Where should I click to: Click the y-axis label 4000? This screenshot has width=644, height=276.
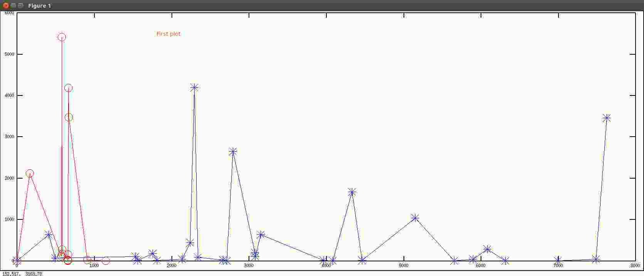9,95
